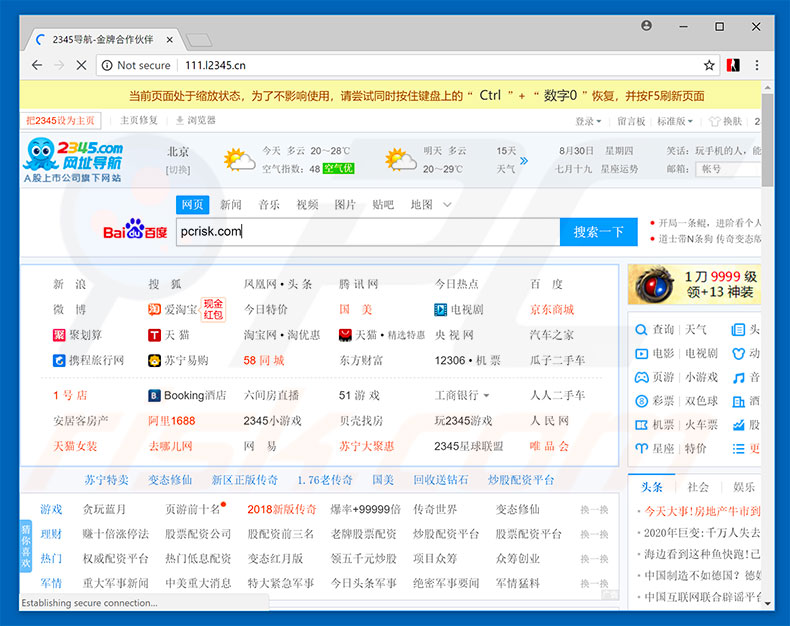Open the 登录 login dropdown
Image resolution: width=790 pixels, height=626 pixels.
pyautogui.click(x=588, y=121)
